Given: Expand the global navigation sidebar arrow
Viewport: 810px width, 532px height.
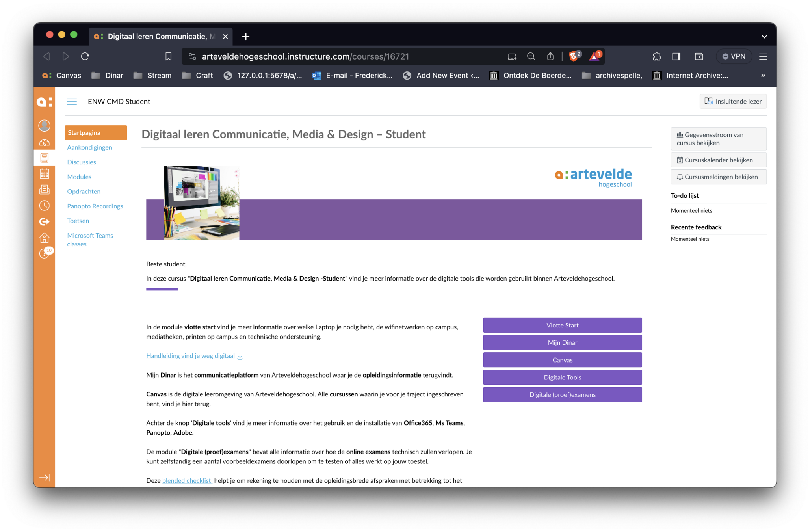Looking at the screenshot, I should coord(44,478).
